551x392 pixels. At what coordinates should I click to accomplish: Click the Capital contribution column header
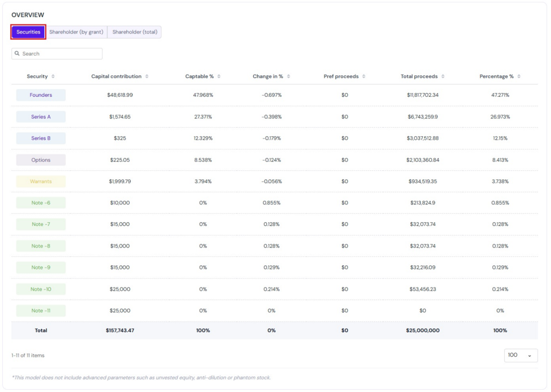(116, 76)
